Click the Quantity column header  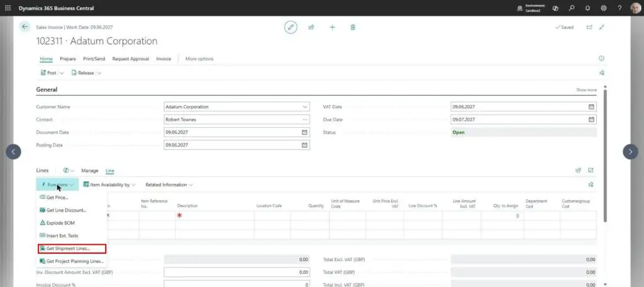coord(316,206)
